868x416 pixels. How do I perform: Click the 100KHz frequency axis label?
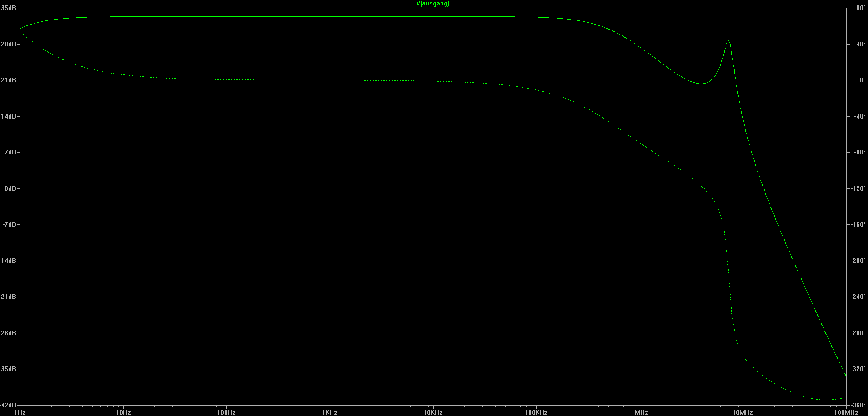pos(536,412)
